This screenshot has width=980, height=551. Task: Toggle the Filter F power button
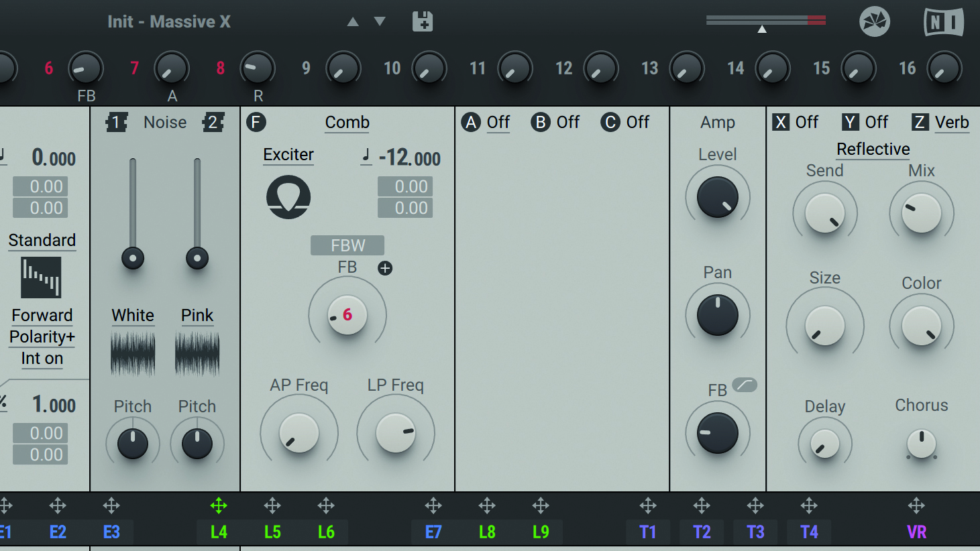click(256, 122)
